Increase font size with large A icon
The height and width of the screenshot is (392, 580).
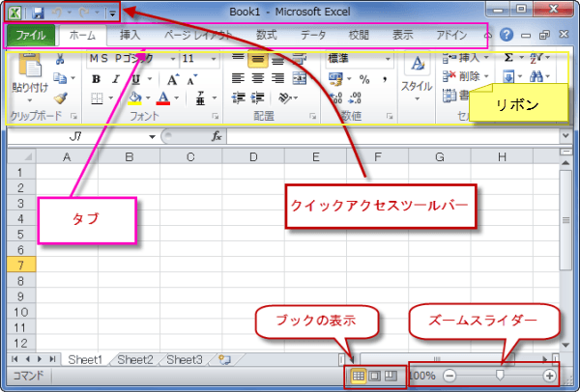click(172, 79)
